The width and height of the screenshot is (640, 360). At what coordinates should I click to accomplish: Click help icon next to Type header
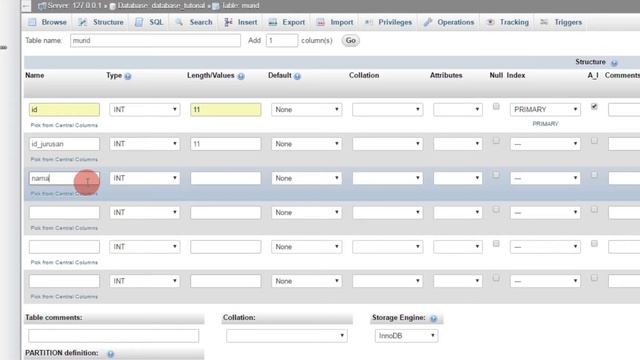coord(128,76)
